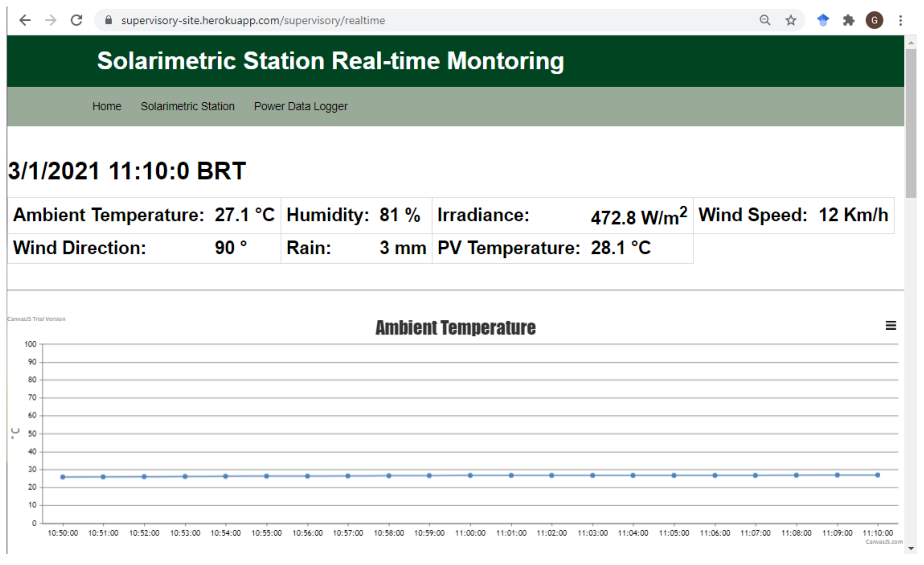924x565 pixels.
Task: Click the scrollbar up arrow
Action: tap(911, 43)
